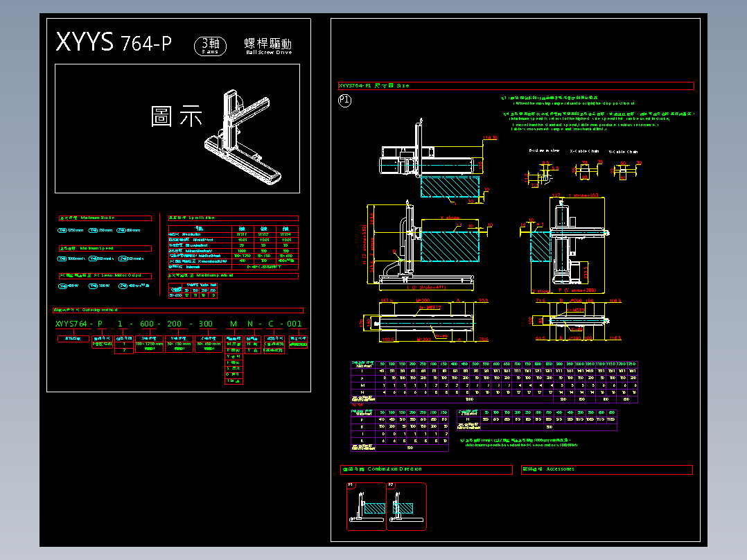Select the isometric robot illustration

click(x=243, y=137)
